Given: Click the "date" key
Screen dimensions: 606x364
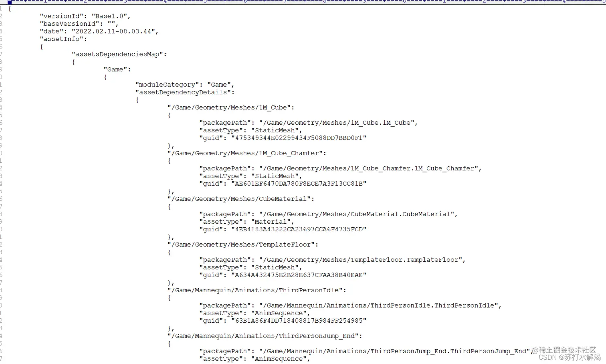Looking at the screenshot, I should point(52,32).
